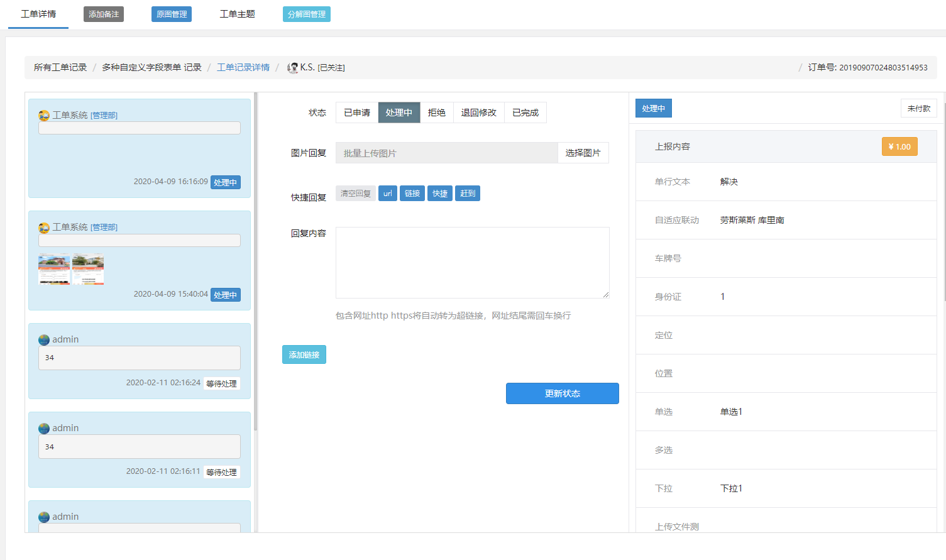The image size is (946, 560).
Task: Click the admin avatar in the 02:16:11 record
Action: (x=44, y=429)
